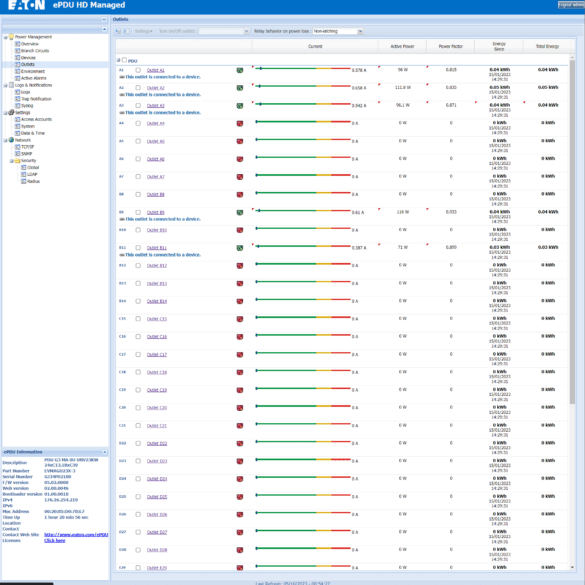Click the Power Management light bulb icon

(x=11, y=37)
